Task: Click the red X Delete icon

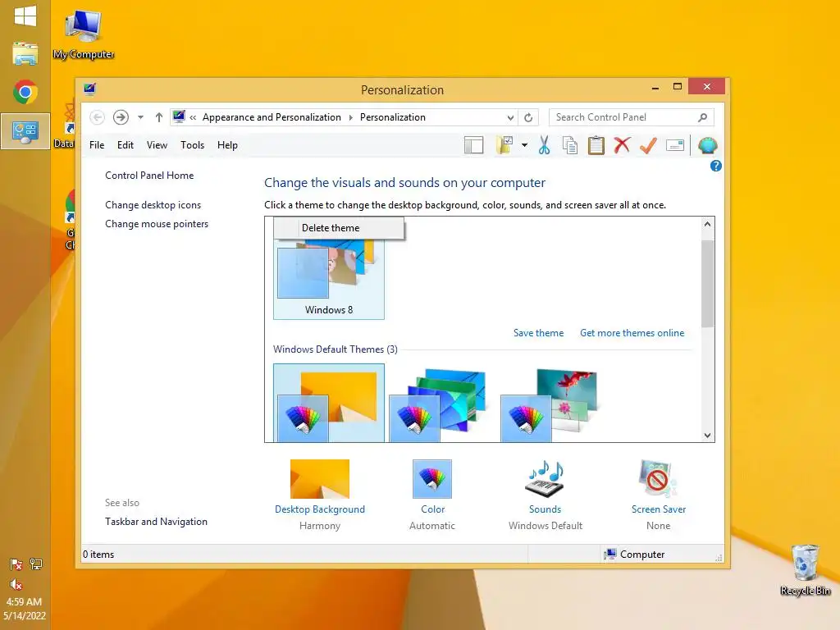Action: 622,144
